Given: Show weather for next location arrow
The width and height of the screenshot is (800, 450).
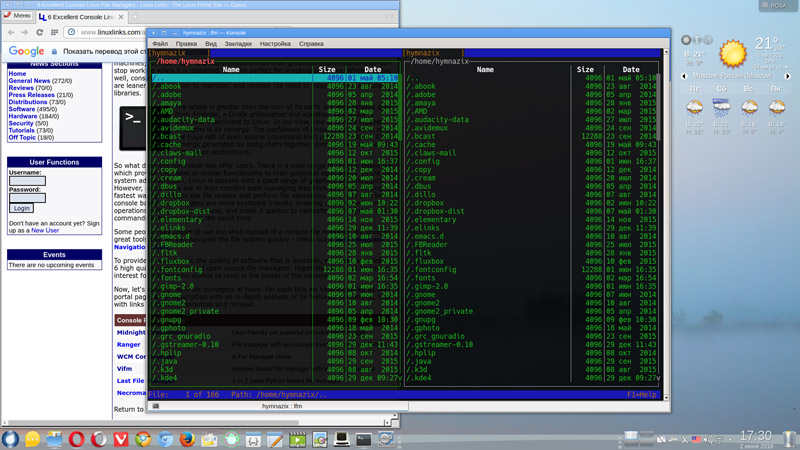Looking at the screenshot, I should pos(787,76).
